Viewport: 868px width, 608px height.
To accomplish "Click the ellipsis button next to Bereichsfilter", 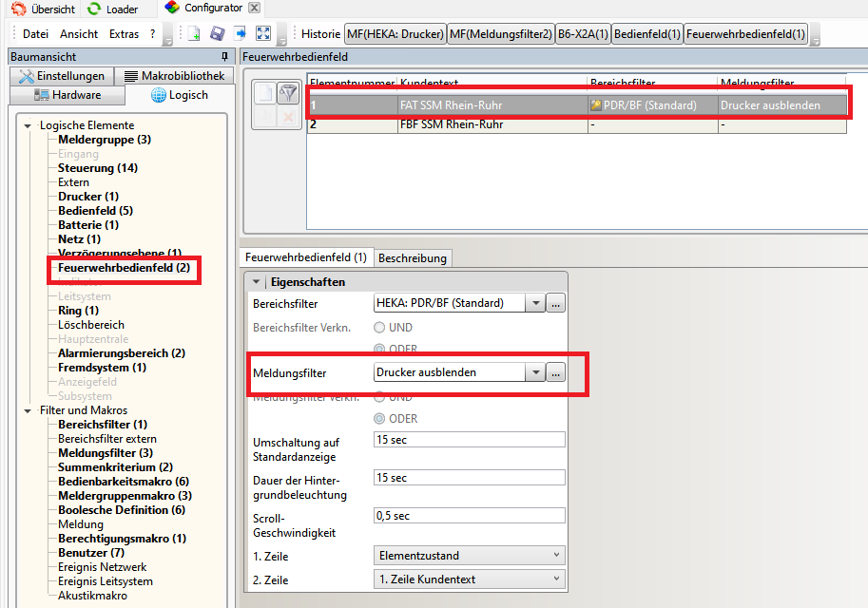I will click(556, 303).
